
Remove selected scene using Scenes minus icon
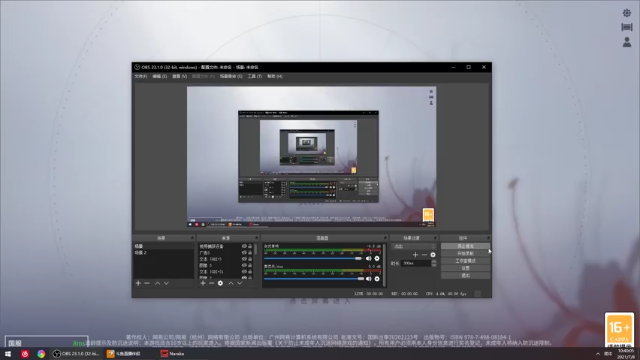tap(147, 283)
